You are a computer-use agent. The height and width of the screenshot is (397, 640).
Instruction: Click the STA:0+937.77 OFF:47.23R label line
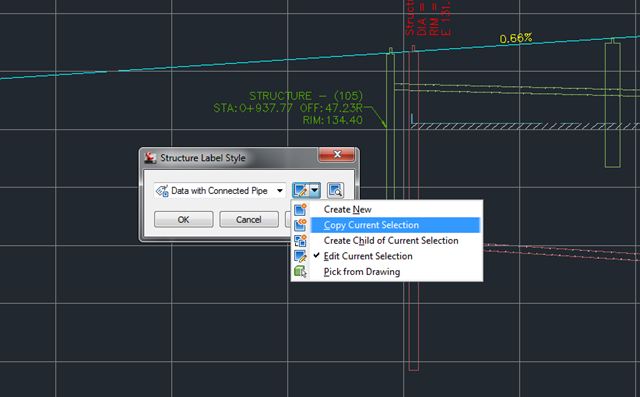pos(288,108)
